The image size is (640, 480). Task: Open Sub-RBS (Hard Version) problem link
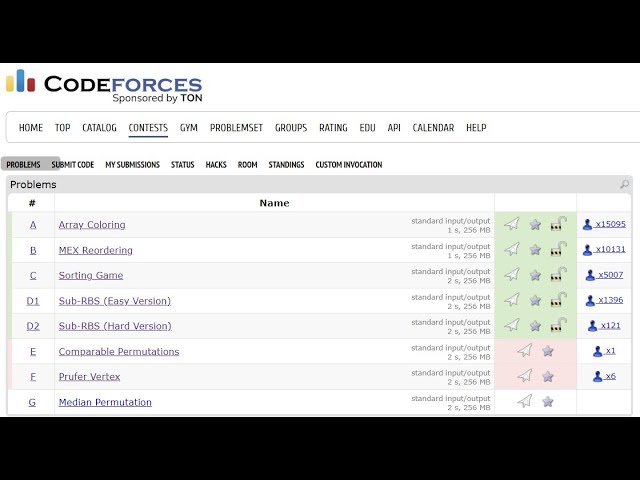[x=115, y=326]
